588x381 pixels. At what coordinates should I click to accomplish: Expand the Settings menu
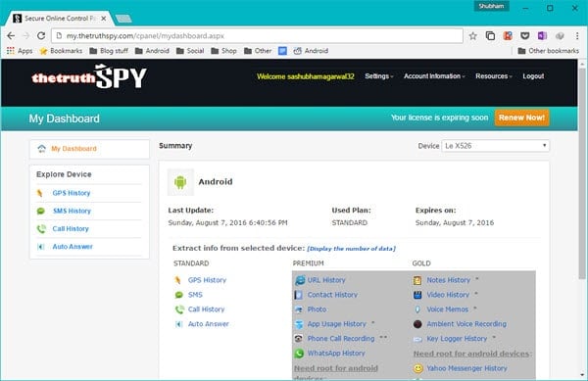378,76
